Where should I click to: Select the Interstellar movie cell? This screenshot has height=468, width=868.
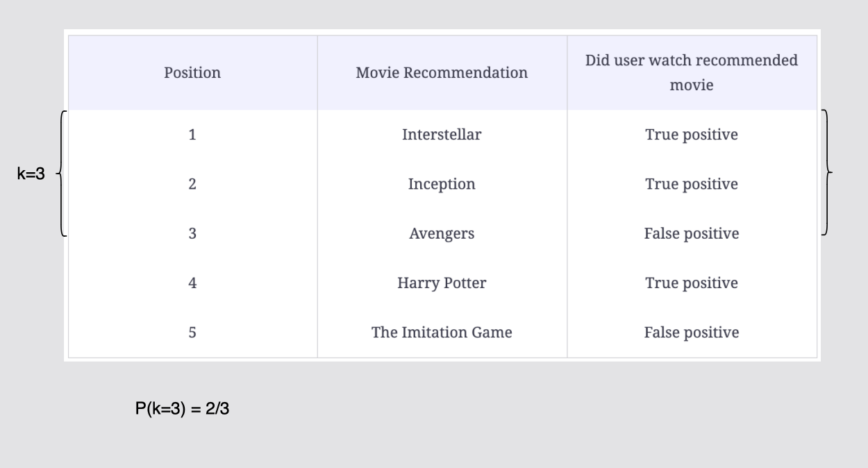click(x=442, y=135)
